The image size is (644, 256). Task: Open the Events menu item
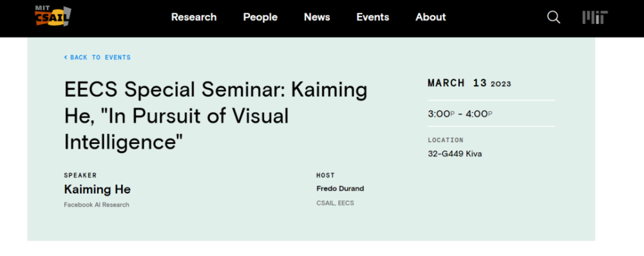(x=373, y=17)
